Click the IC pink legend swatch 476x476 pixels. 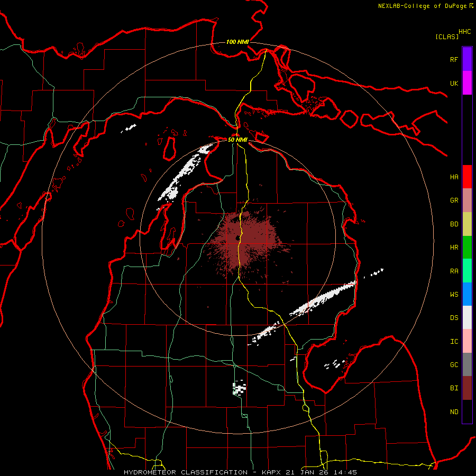click(x=467, y=341)
